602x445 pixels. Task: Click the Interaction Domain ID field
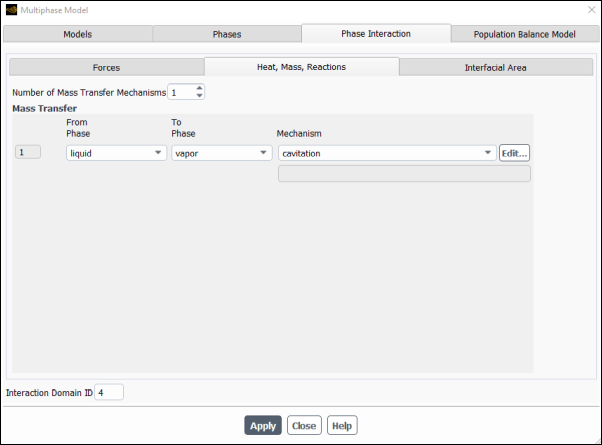point(109,392)
